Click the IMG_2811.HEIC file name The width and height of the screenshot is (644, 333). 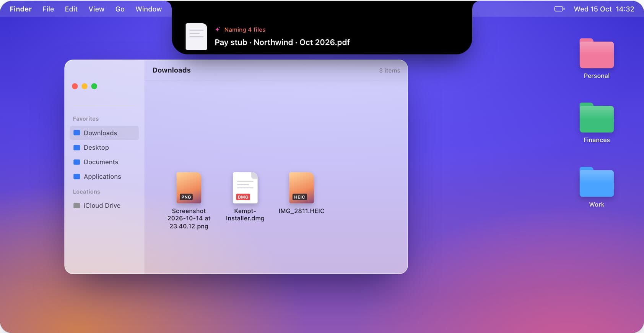[x=301, y=211]
